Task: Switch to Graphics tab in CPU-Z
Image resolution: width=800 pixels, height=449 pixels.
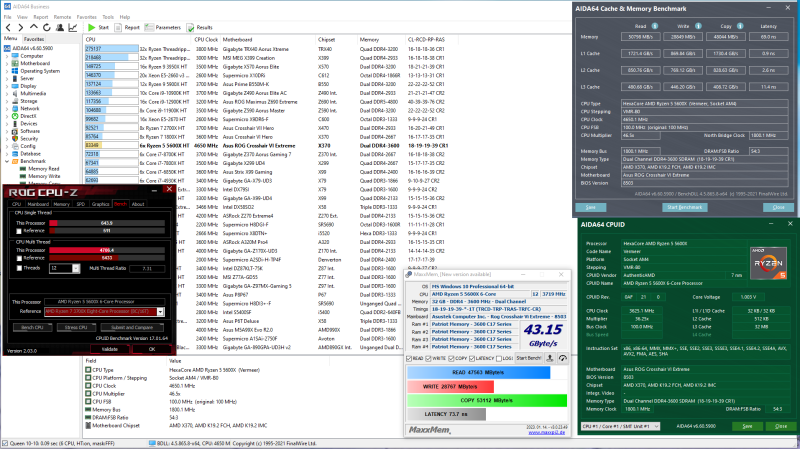Action: tap(100, 204)
